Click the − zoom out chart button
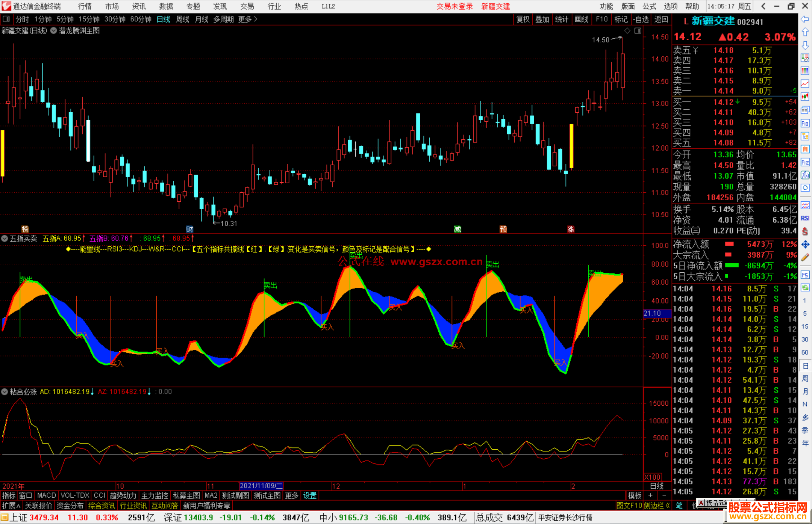The height and width of the screenshot is (524, 812). coord(664,495)
